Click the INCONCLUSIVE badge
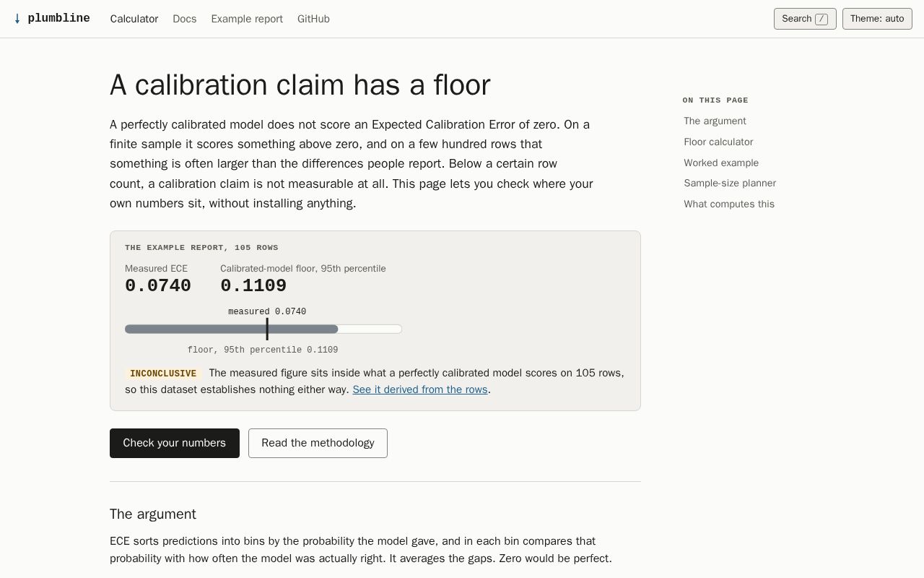Screen dimensions: 924x578 (163, 374)
